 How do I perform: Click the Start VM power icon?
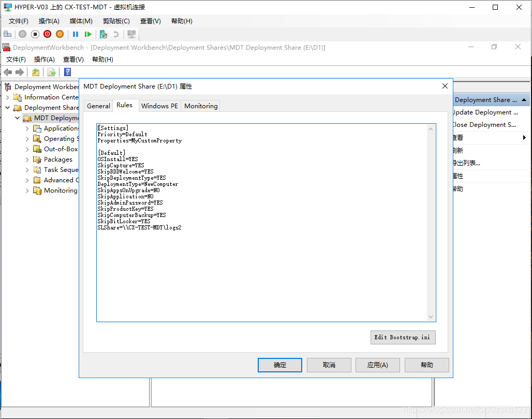[x=22, y=34]
